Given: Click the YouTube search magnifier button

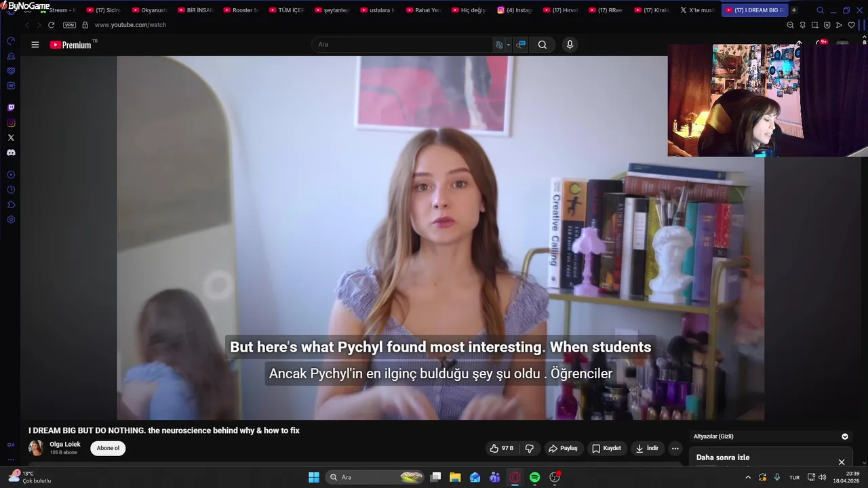Looking at the screenshot, I should pyautogui.click(x=542, y=45).
